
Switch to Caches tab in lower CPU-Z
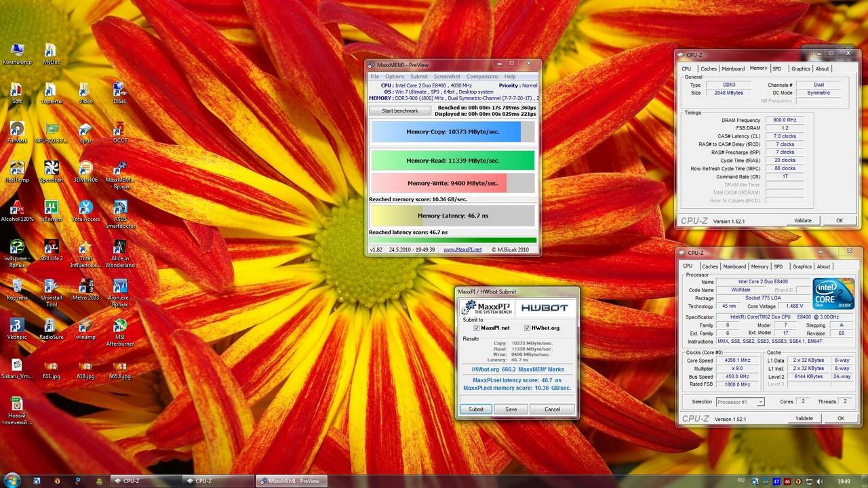pyautogui.click(x=710, y=266)
